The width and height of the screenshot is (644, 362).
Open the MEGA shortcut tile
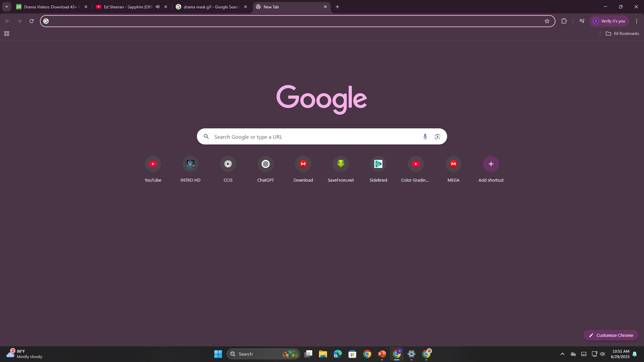pos(453,170)
